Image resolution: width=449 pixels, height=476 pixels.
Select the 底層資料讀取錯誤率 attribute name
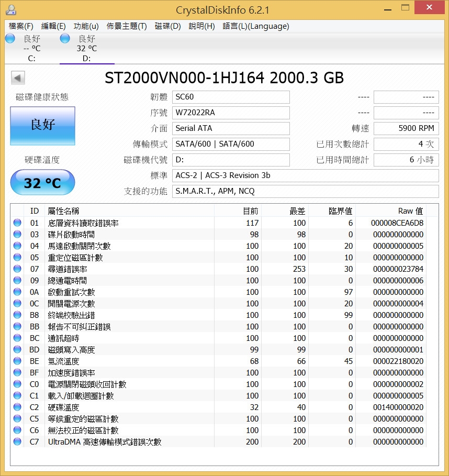pyautogui.click(x=83, y=223)
